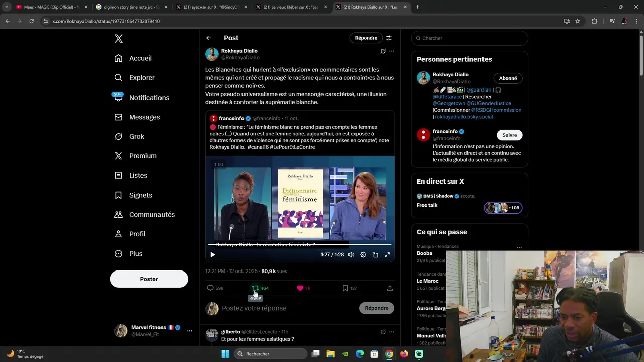Open Messages in the sidebar
The width and height of the screenshot is (644, 362).
[x=137, y=117]
